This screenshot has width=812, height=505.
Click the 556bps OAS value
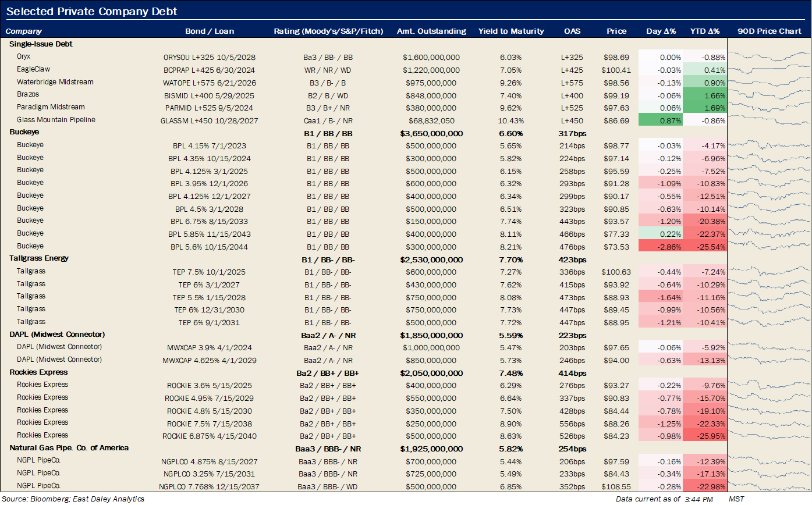point(573,424)
